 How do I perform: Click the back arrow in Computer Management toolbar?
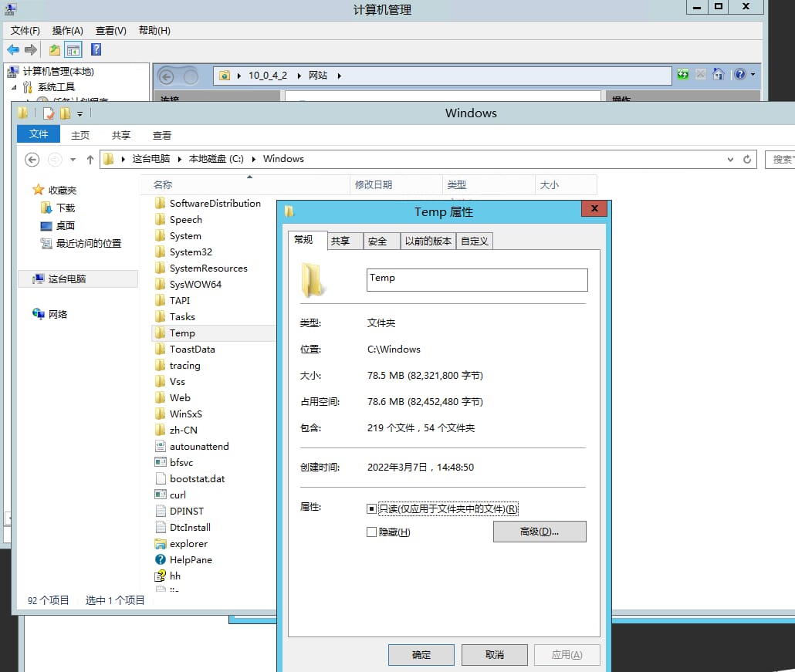pyautogui.click(x=11, y=49)
